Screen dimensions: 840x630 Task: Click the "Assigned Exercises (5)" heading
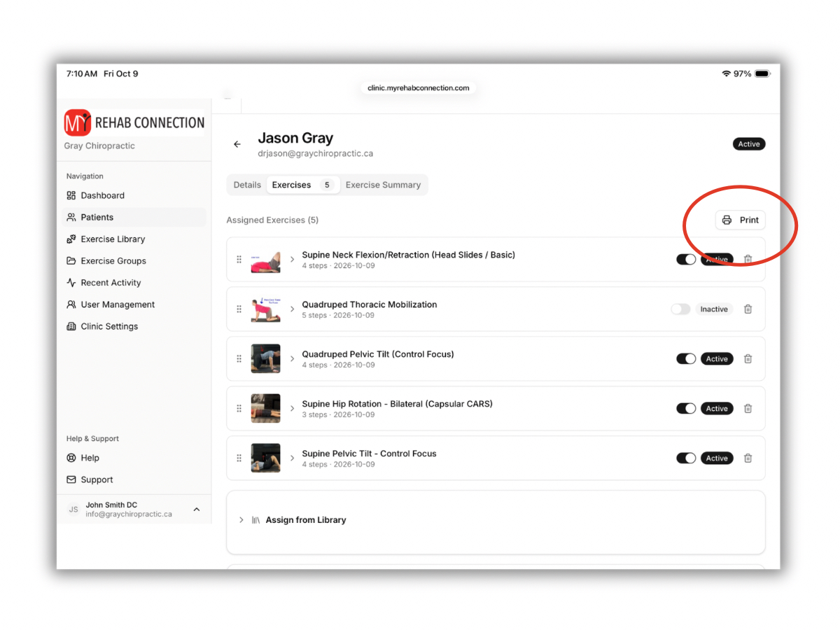[x=272, y=220]
